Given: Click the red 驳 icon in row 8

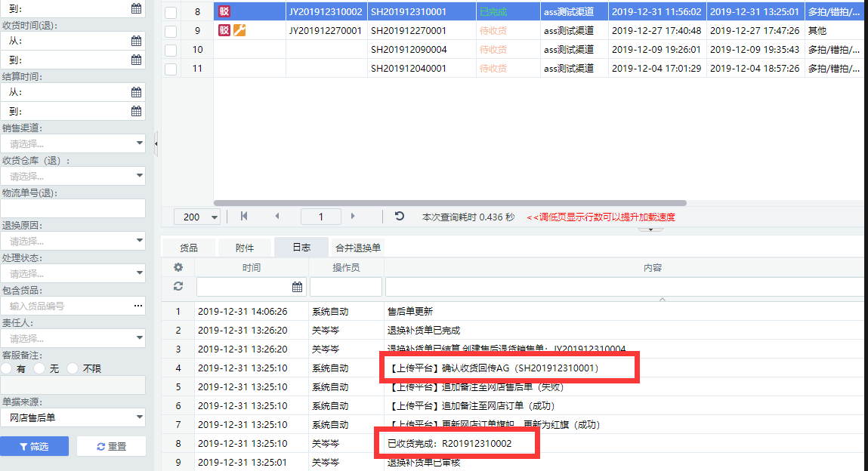Looking at the screenshot, I should (x=224, y=12).
